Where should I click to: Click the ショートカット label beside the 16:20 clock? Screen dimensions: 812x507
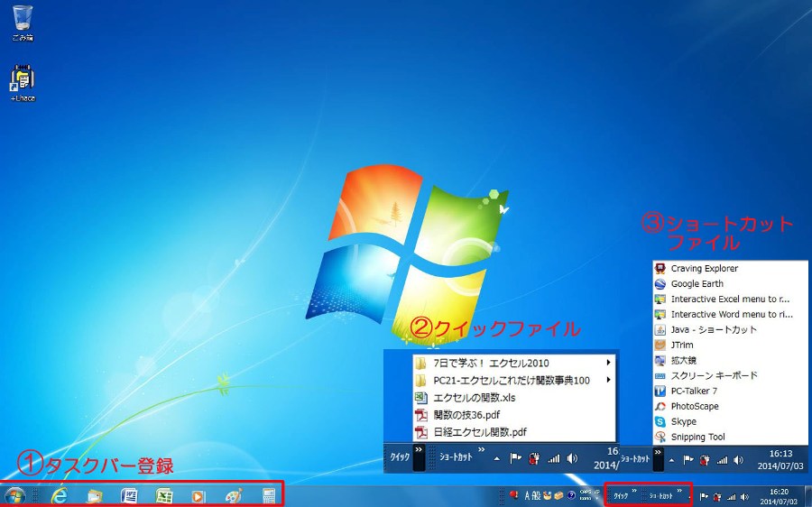(660, 496)
